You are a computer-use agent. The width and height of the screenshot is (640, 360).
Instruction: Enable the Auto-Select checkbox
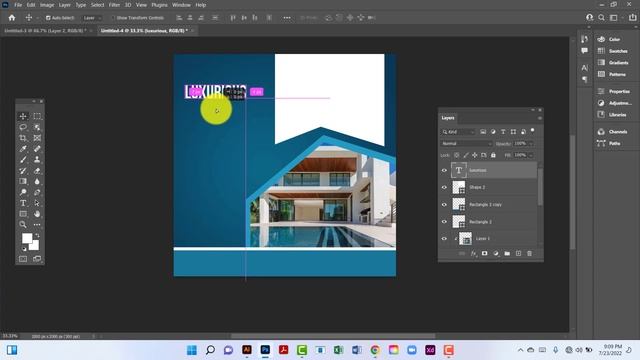pos(48,18)
